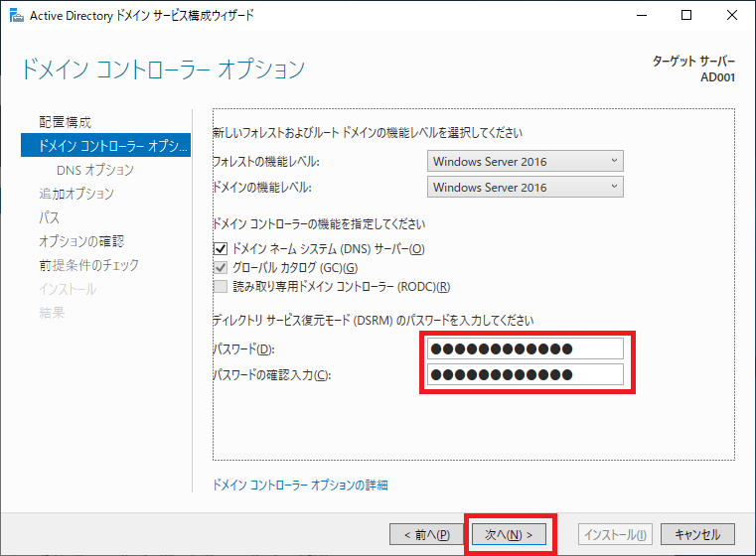Open the ドメインの機能レベル dropdown
This screenshot has width=756, height=556.
click(526, 187)
